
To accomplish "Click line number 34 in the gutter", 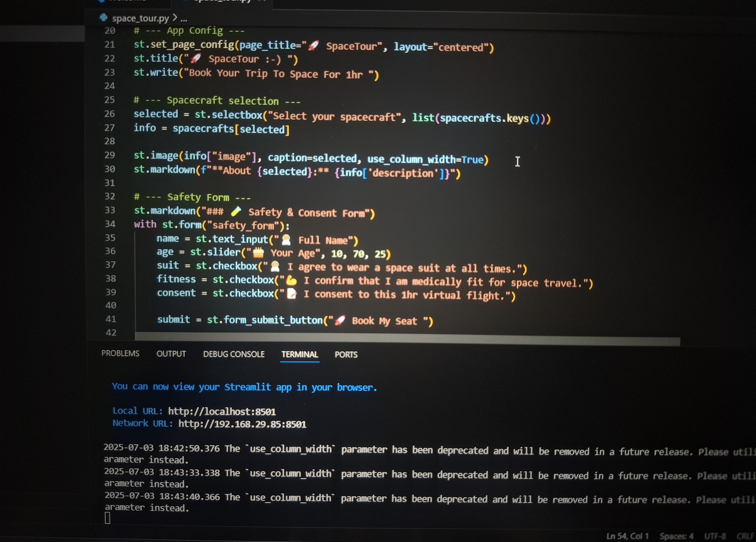I will click(110, 224).
